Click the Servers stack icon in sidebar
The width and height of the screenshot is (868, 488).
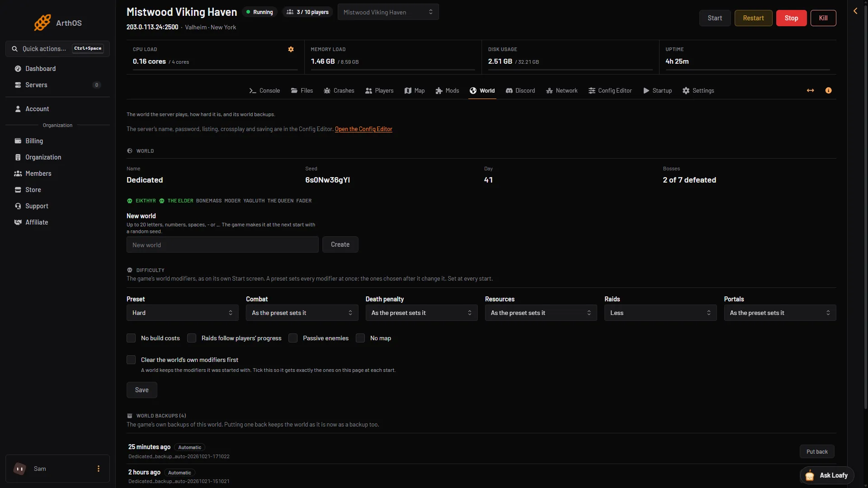point(18,85)
